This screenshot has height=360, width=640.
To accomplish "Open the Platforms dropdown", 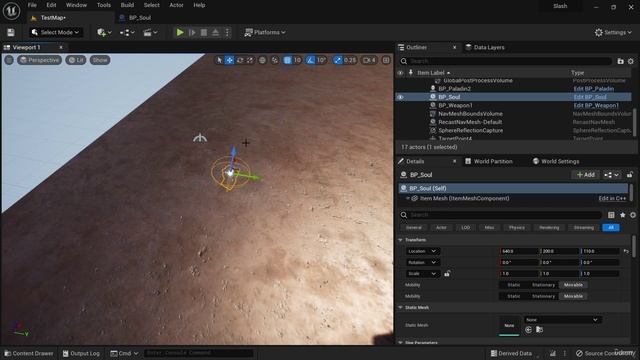I will pyautogui.click(x=264, y=32).
